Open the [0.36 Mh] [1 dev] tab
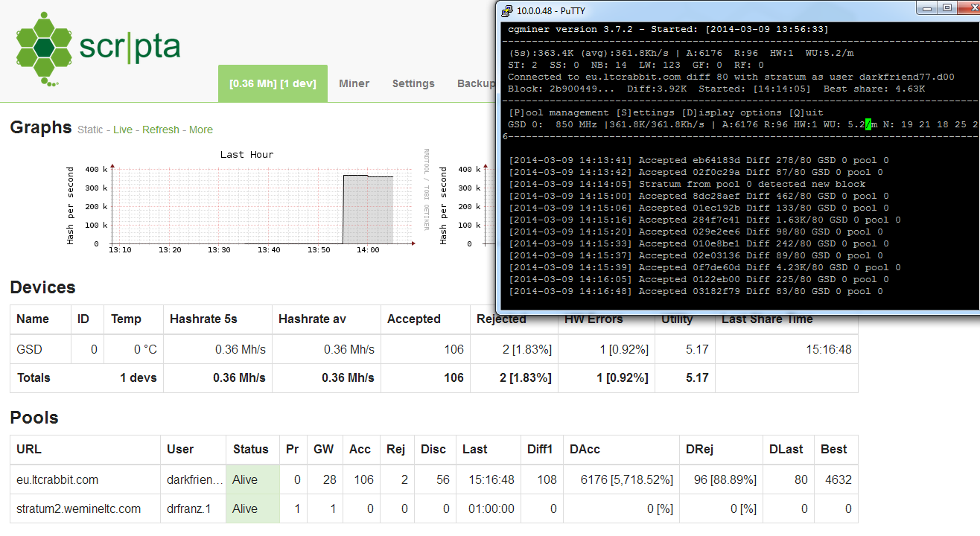Image resolution: width=980 pixels, height=536 pixels. coord(273,83)
